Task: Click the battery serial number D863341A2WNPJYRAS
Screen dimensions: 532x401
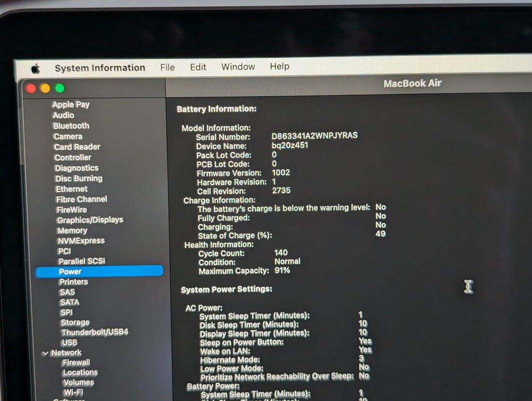Action: pos(315,135)
